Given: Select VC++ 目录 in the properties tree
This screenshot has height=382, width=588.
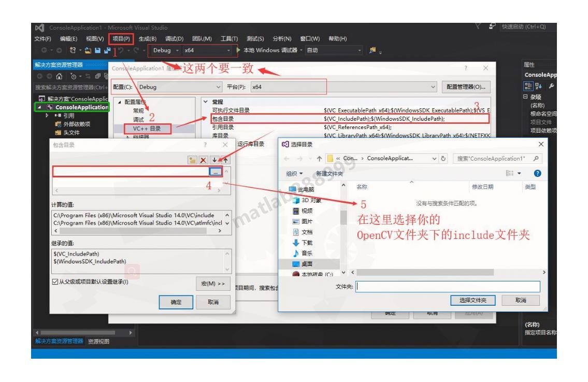Looking at the screenshot, I should [x=147, y=129].
